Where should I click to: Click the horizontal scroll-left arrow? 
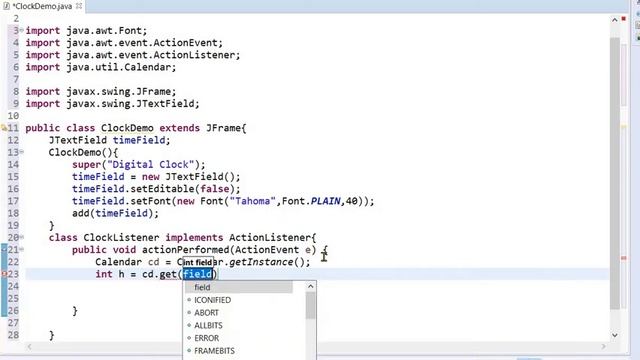(x=29, y=347)
